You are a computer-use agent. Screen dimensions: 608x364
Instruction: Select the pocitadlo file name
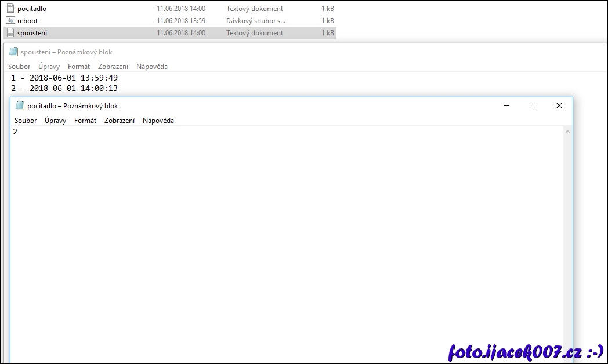coord(32,9)
